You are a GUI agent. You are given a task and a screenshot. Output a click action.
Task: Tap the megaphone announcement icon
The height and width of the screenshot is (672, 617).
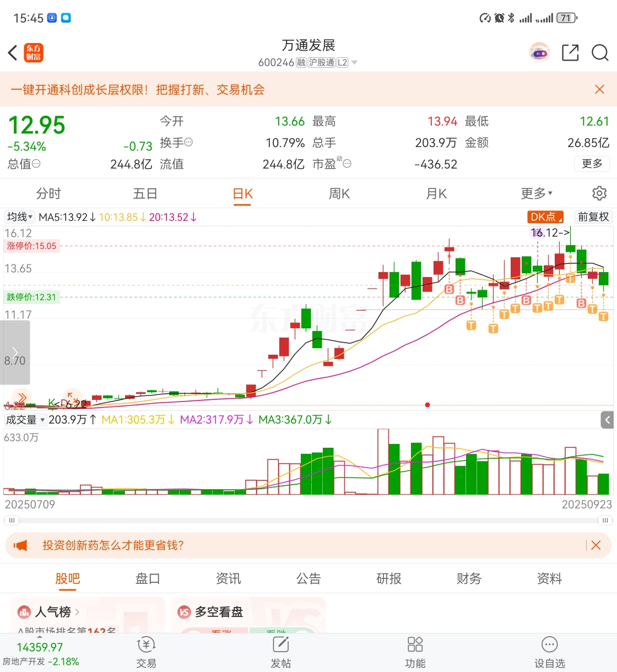pyautogui.click(x=21, y=545)
